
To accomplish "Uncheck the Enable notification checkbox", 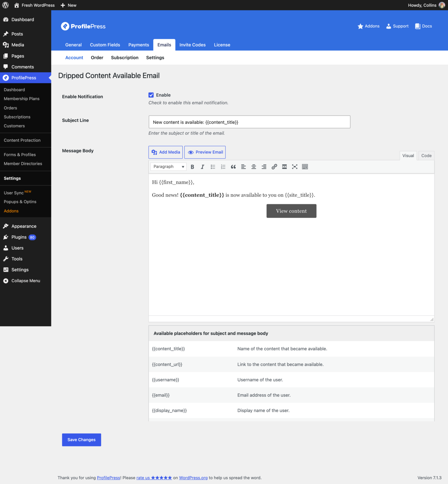I will 151,95.
